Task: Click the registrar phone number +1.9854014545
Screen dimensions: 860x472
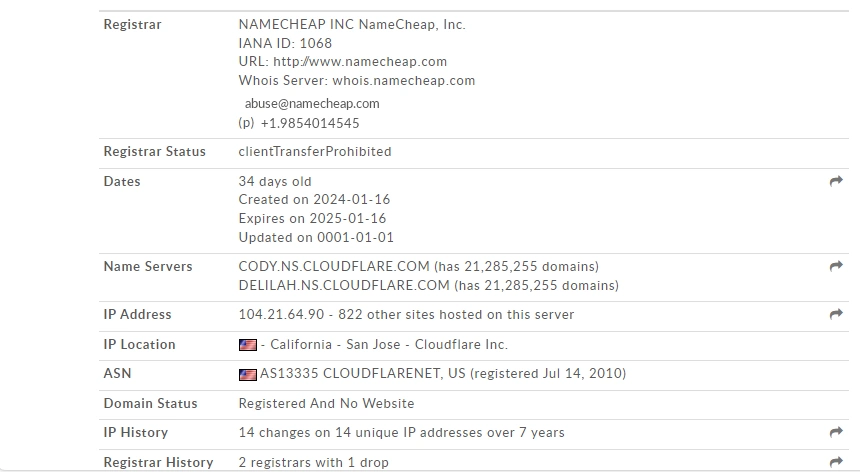Action: click(310, 123)
